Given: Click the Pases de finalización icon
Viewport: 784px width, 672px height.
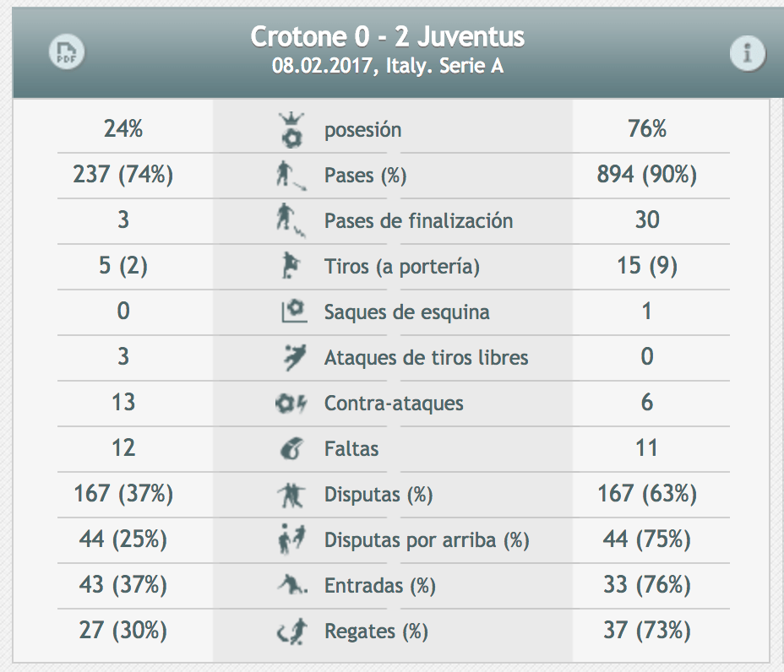Looking at the screenshot, I should (x=289, y=221).
